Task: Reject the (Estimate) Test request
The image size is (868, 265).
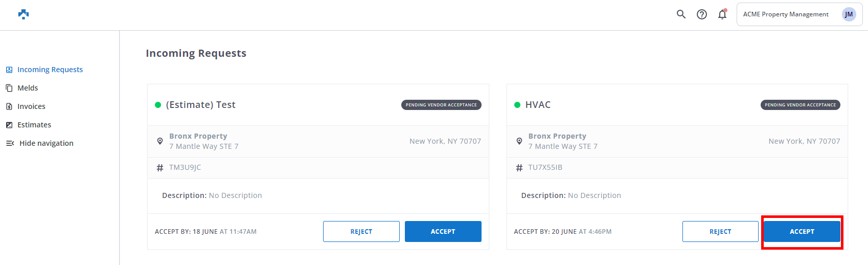Action: (361, 232)
